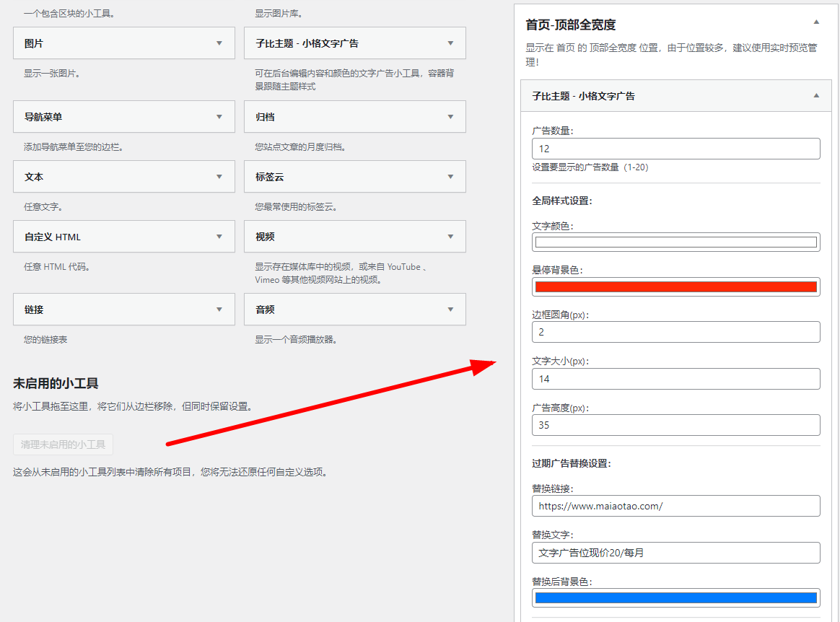Expand the 标签云 widget dropdown
The width and height of the screenshot is (840, 622).
450,176
